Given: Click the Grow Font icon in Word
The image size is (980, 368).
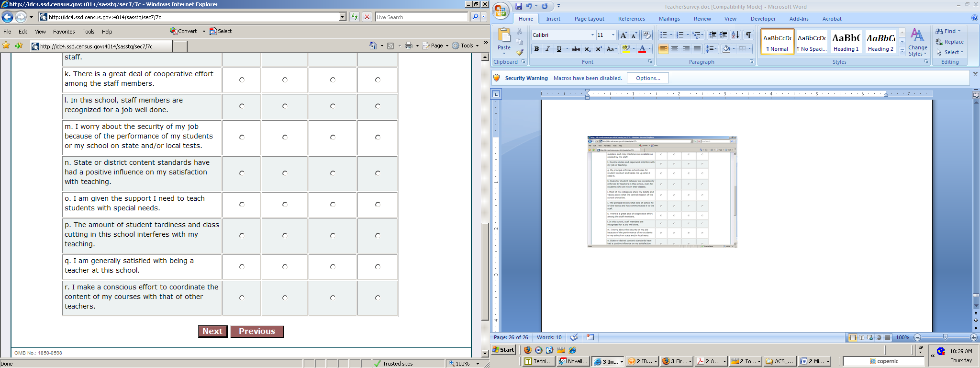Looking at the screenshot, I should [x=623, y=35].
